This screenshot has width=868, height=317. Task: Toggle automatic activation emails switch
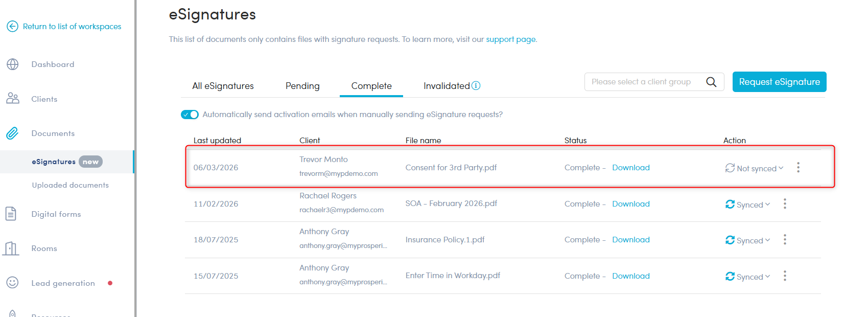190,115
